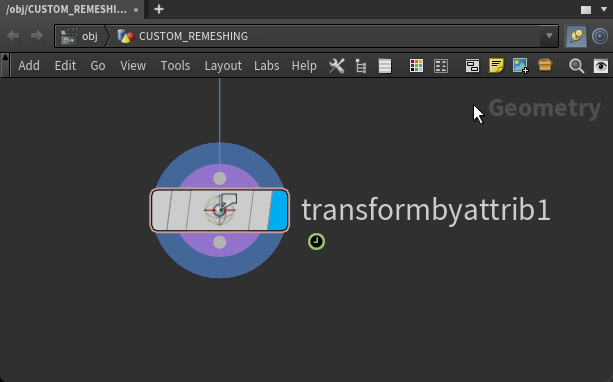The height and width of the screenshot is (382, 613).
Task: Expand the network path dropdown arrow
Action: click(x=549, y=36)
